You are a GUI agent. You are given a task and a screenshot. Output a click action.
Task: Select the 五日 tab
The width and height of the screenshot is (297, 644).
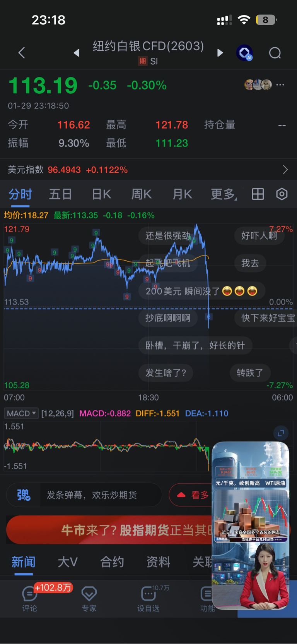tap(60, 194)
